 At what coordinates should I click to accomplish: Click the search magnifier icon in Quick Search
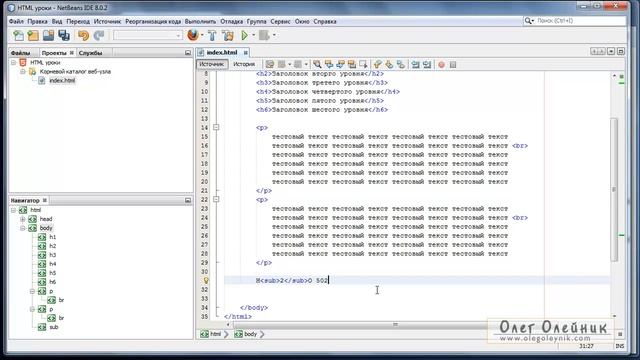click(x=529, y=20)
